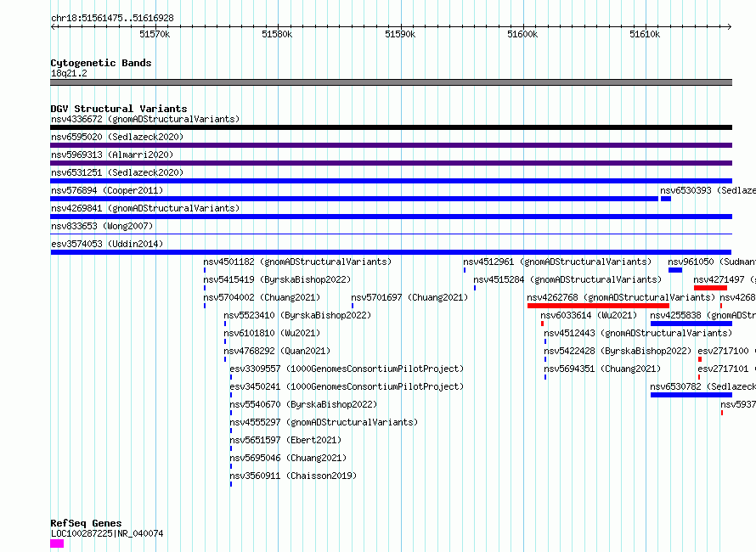
Task: Open variant nsv5523410 (ByrskaBishop2022) label
Action: pyautogui.click(x=297, y=315)
